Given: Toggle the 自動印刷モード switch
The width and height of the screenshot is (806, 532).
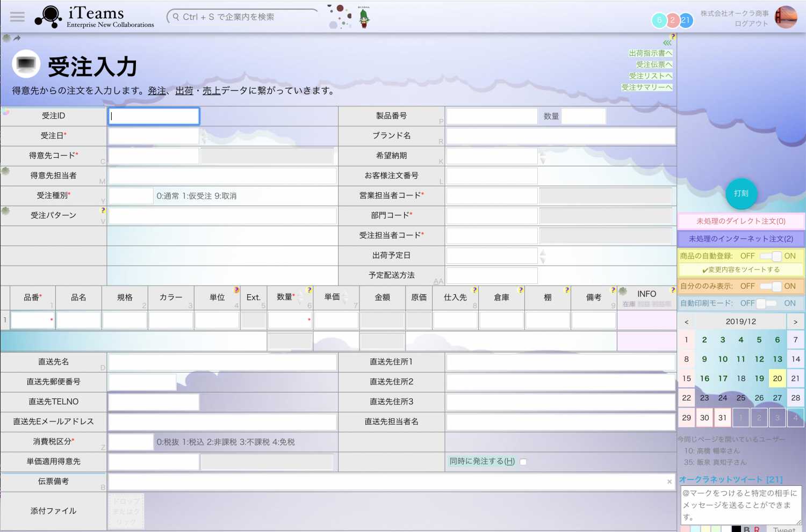Looking at the screenshot, I should point(766,303).
